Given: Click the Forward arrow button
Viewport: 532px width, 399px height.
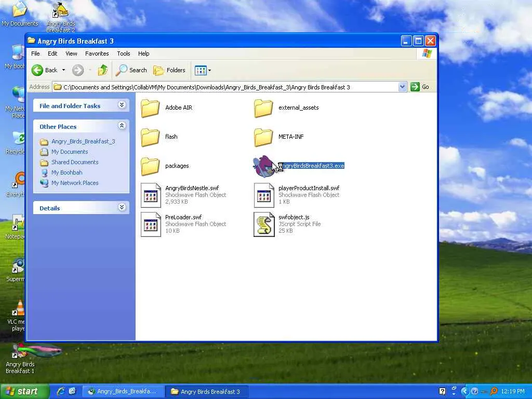Looking at the screenshot, I should [78, 70].
